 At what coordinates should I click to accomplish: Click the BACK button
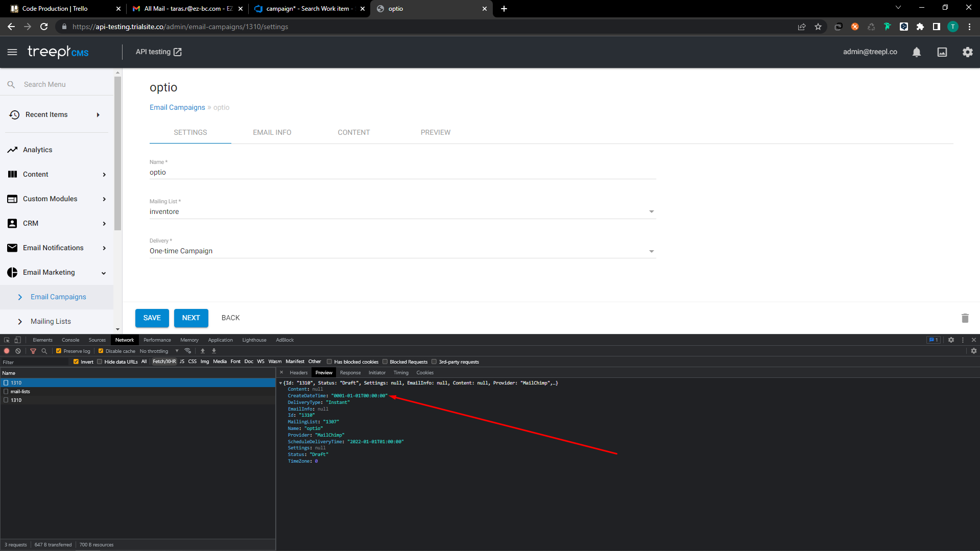(230, 318)
